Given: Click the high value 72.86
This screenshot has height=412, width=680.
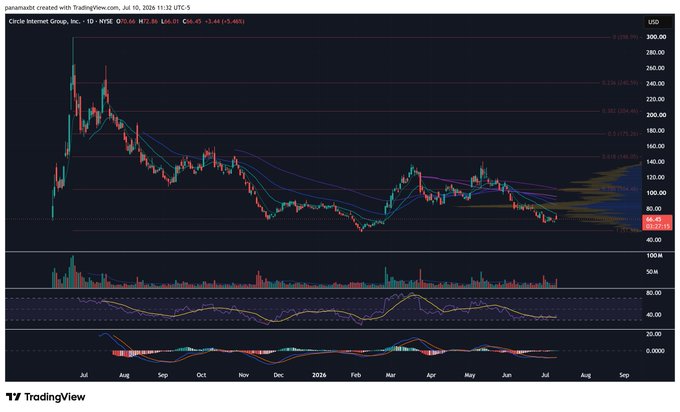Looking at the screenshot, I should (x=148, y=21).
